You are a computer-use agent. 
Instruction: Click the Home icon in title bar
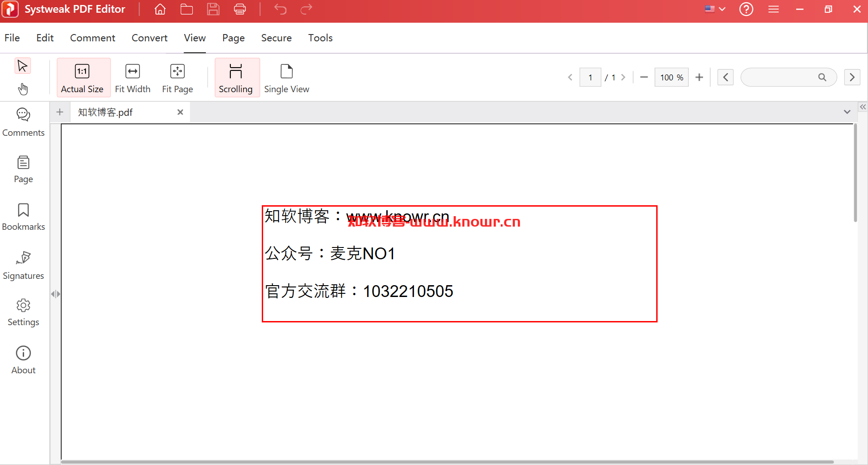click(x=160, y=9)
